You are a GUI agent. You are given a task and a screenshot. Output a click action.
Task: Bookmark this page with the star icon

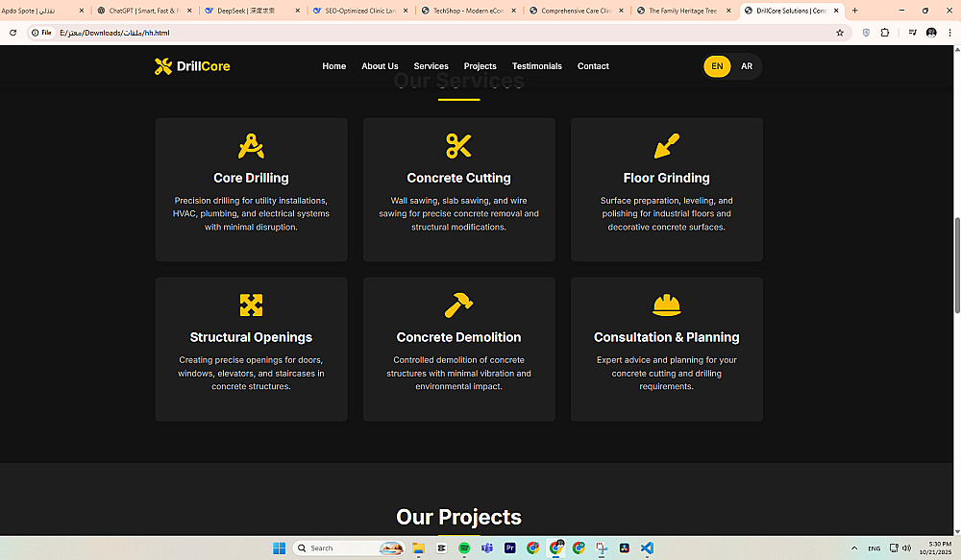(840, 33)
